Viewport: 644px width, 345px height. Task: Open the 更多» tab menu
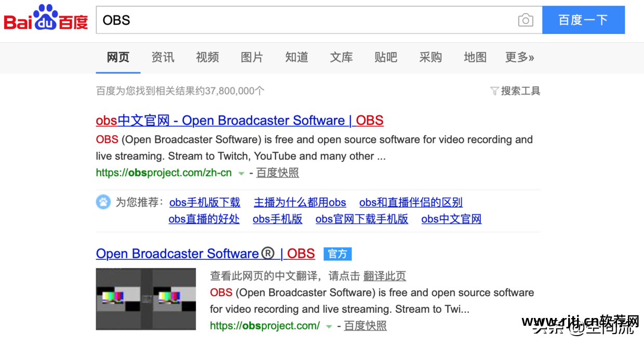[x=519, y=57]
